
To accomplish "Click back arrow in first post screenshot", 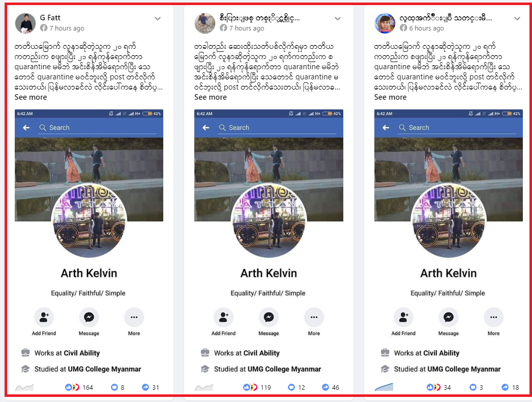I will click(x=26, y=128).
